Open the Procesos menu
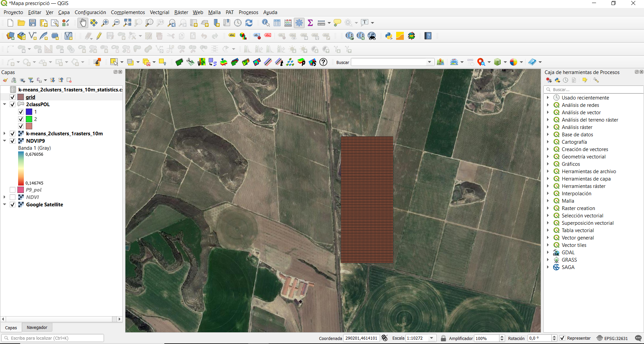Screen dimensions: 644x344 [249, 12]
